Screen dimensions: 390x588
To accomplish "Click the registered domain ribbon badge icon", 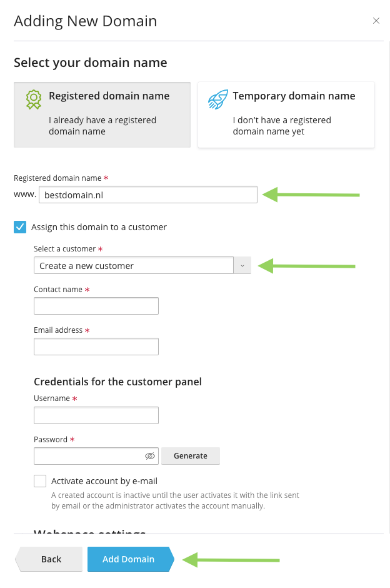I will [33, 99].
